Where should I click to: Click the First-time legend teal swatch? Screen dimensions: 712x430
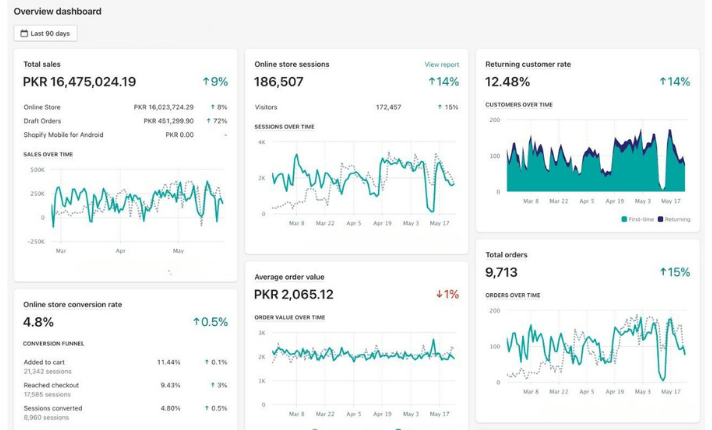(624, 219)
